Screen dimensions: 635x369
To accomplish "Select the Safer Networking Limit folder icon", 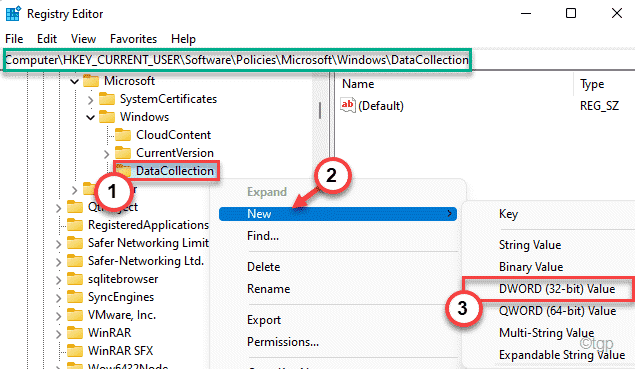I will point(75,243).
